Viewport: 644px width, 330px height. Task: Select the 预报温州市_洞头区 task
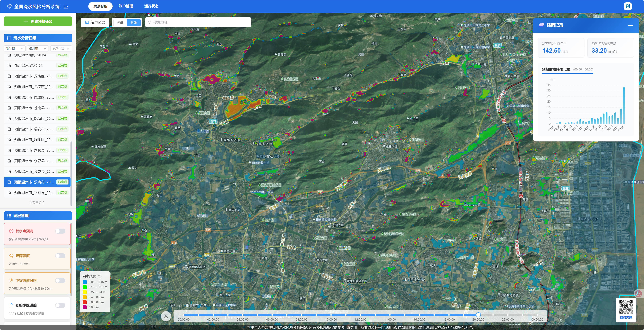tap(37, 140)
